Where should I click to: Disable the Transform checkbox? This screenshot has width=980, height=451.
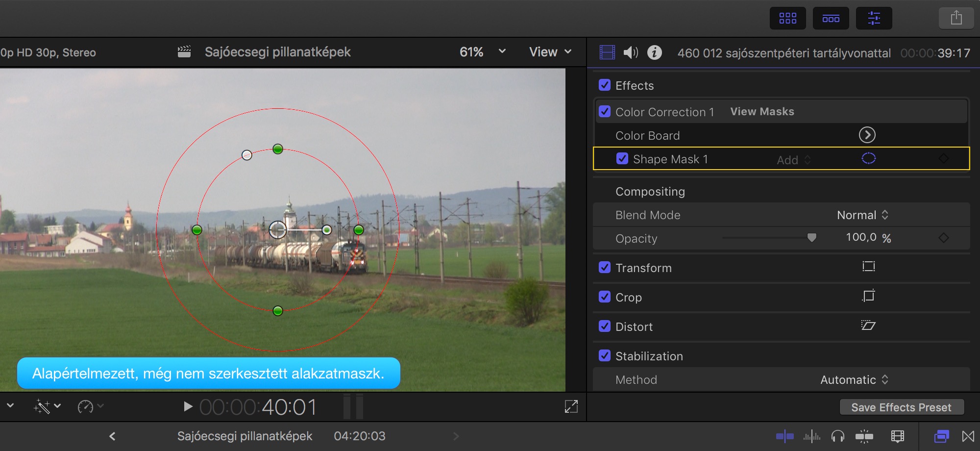click(x=605, y=267)
